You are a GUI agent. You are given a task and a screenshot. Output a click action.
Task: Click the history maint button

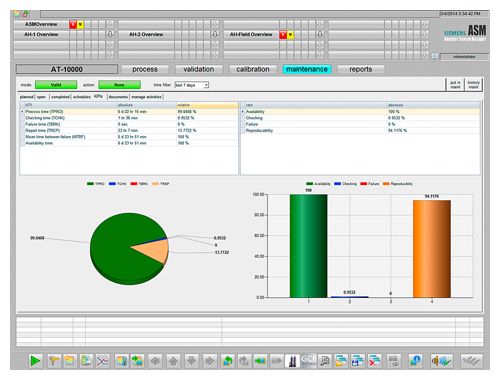click(x=473, y=85)
